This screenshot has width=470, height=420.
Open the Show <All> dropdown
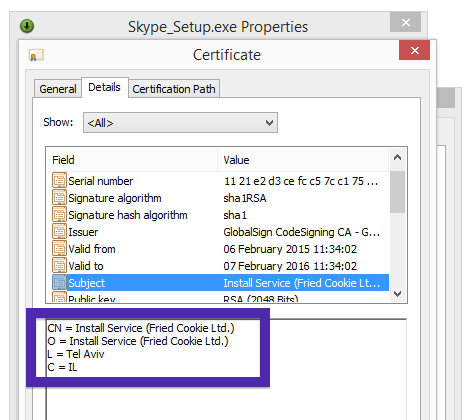click(180, 123)
